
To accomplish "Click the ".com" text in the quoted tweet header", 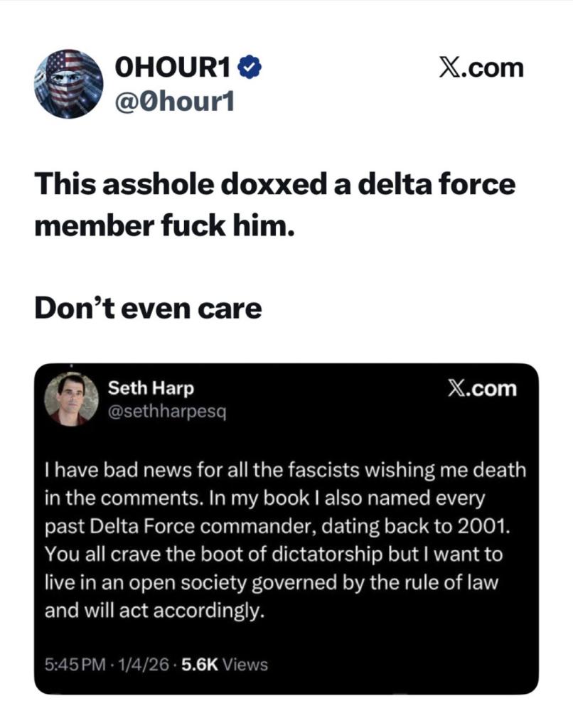I will (x=496, y=389).
